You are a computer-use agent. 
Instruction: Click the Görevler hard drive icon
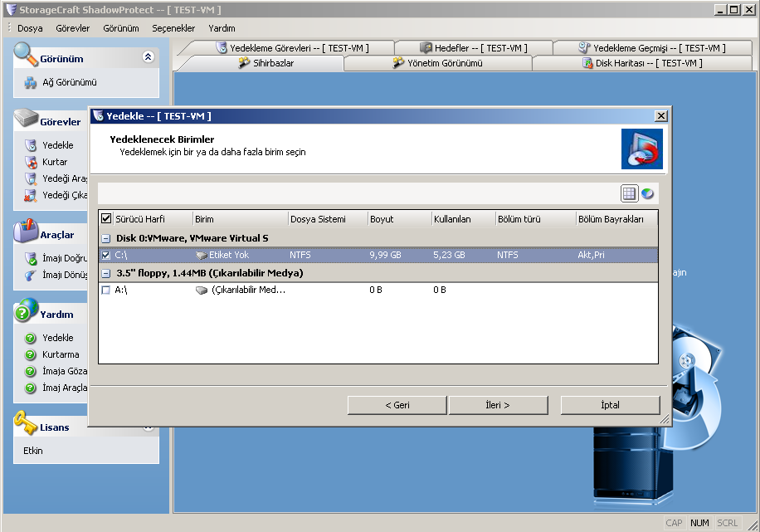(26, 118)
